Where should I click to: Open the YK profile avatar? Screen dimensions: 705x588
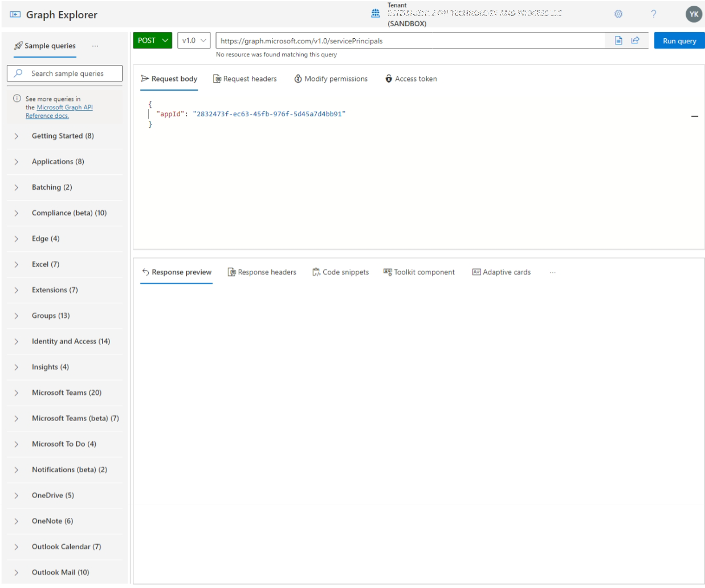(x=694, y=14)
